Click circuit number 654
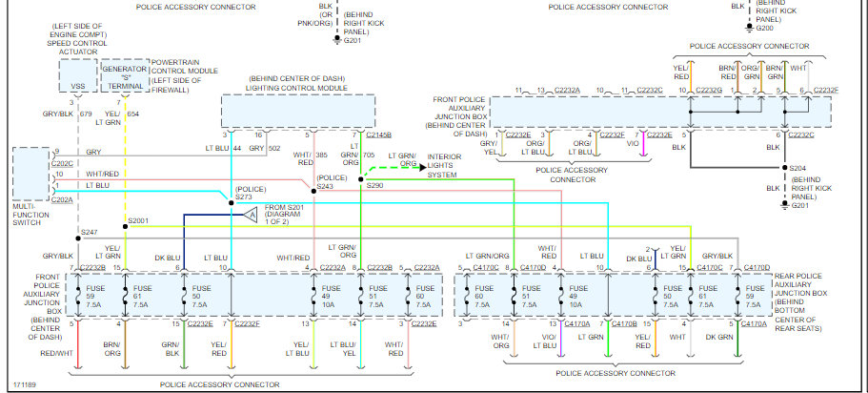Image resolution: width=868 pixels, height=393 pixels. coord(132,114)
